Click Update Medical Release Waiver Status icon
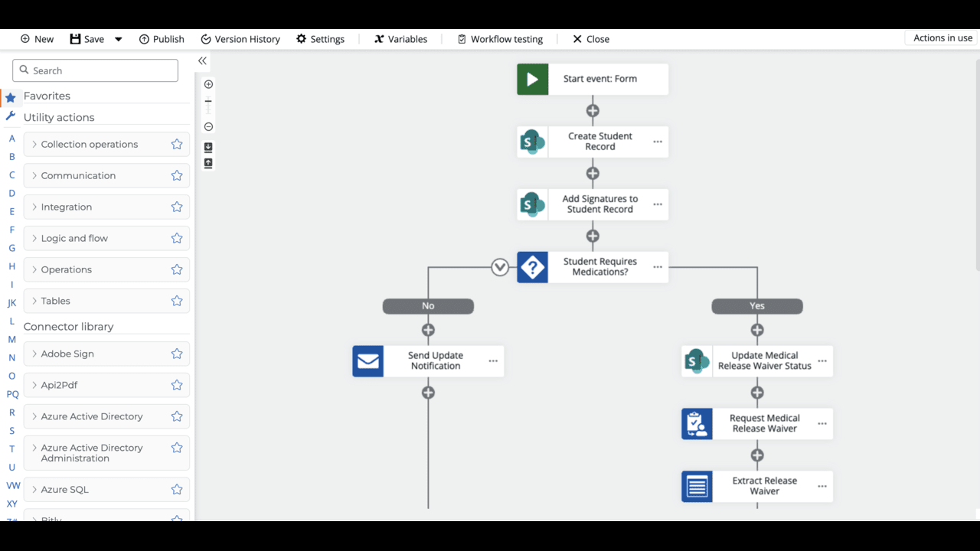The image size is (980, 551). [x=697, y=361]
